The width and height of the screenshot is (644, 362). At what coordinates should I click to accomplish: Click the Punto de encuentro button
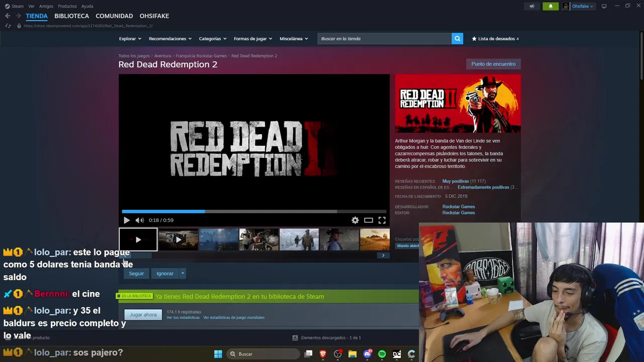493,64
